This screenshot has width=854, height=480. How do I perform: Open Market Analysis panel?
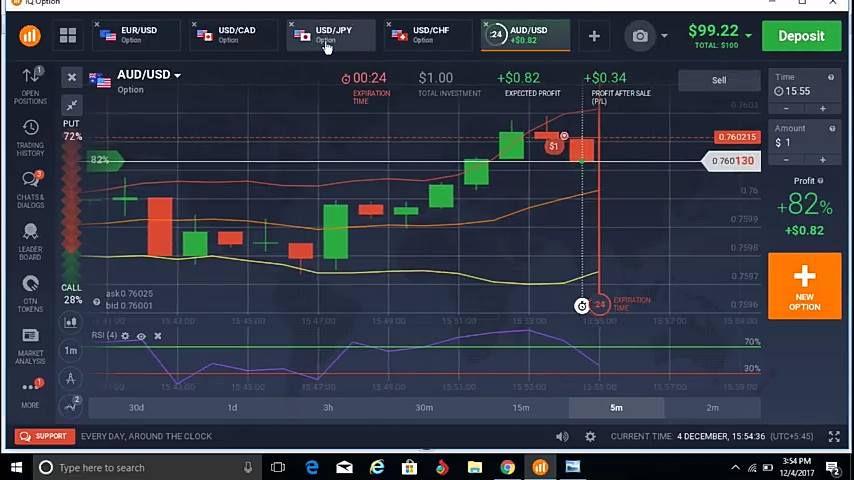click(30, 346)
